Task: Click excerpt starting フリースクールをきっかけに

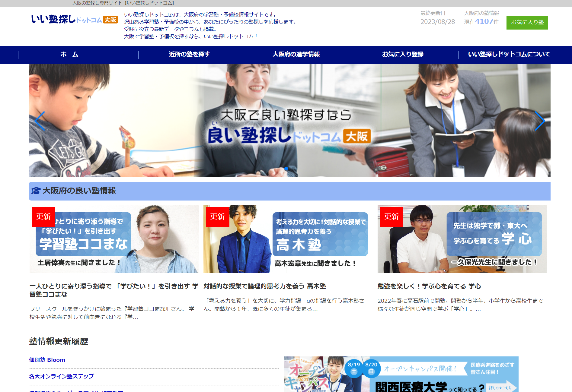Action: (x=112, y=313)
